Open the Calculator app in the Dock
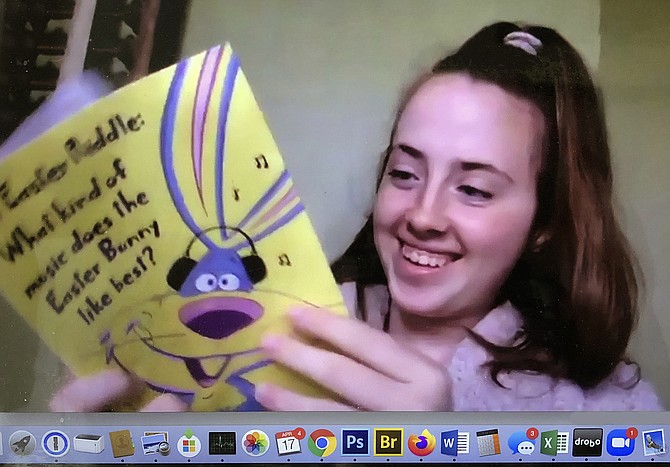This screenshot has width=670, height=467. [x=488, y=443]
